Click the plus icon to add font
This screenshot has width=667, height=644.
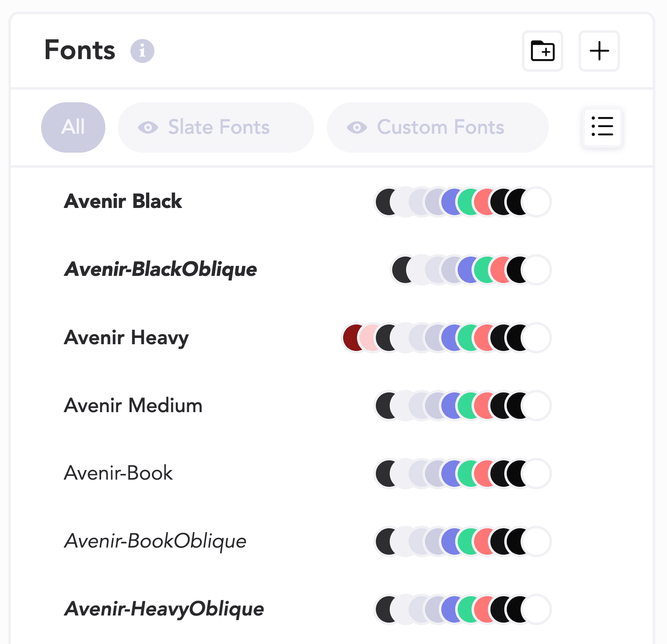[x=599, y=51]
